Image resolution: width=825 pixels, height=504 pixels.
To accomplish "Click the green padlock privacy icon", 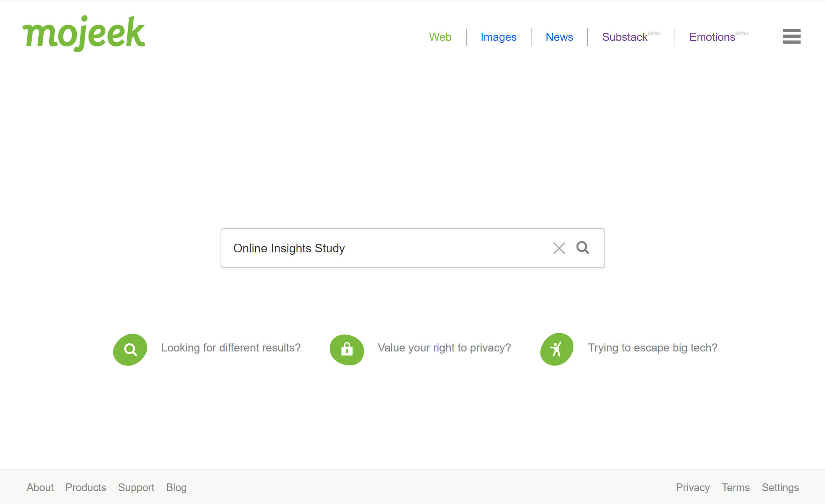I will click(347, 349).
